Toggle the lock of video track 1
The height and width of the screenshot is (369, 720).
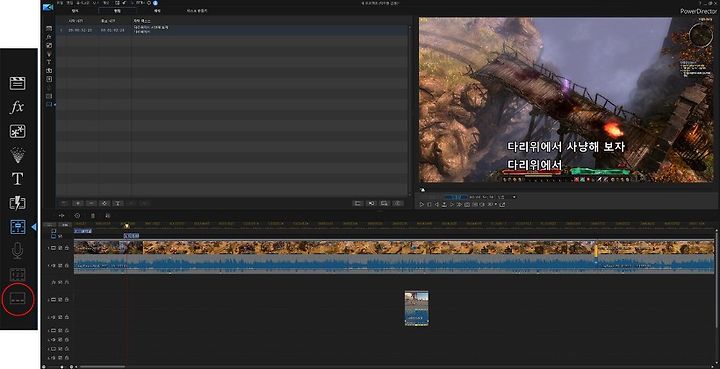(x=67, y=248)
